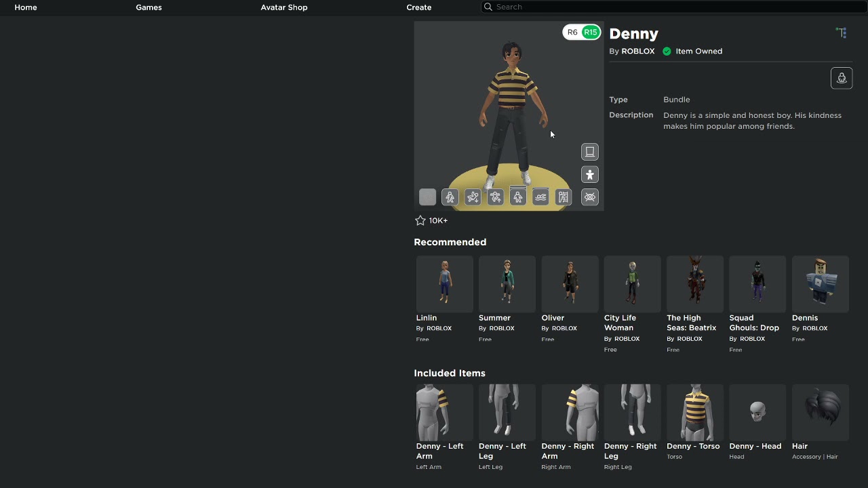Click the favorite star icon

[420, 220]
